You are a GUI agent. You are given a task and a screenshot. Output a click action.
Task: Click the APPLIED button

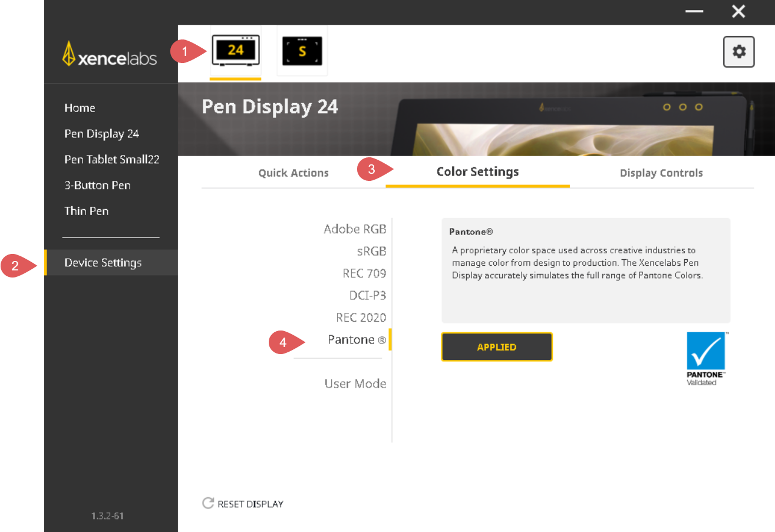click(497, 347)
